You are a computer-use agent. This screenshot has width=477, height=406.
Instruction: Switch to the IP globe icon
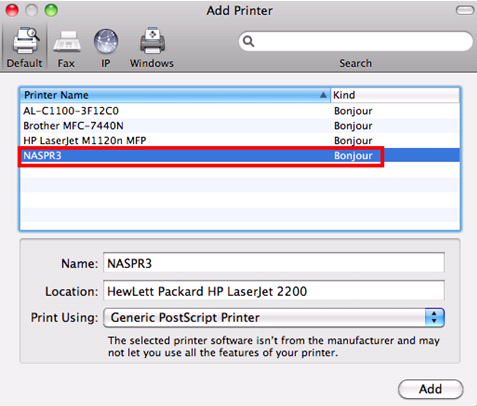point(106,41)
